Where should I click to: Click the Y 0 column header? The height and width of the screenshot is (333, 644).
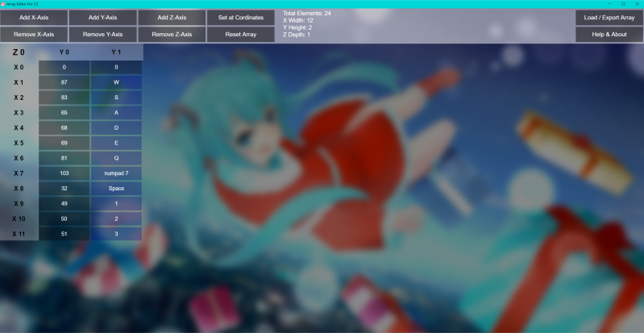(64, 52)
